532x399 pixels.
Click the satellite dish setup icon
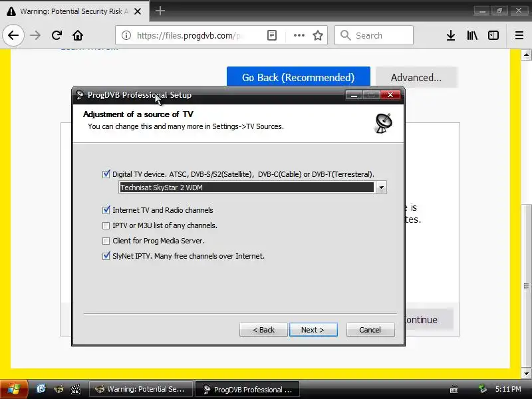(x=384, y=123)
